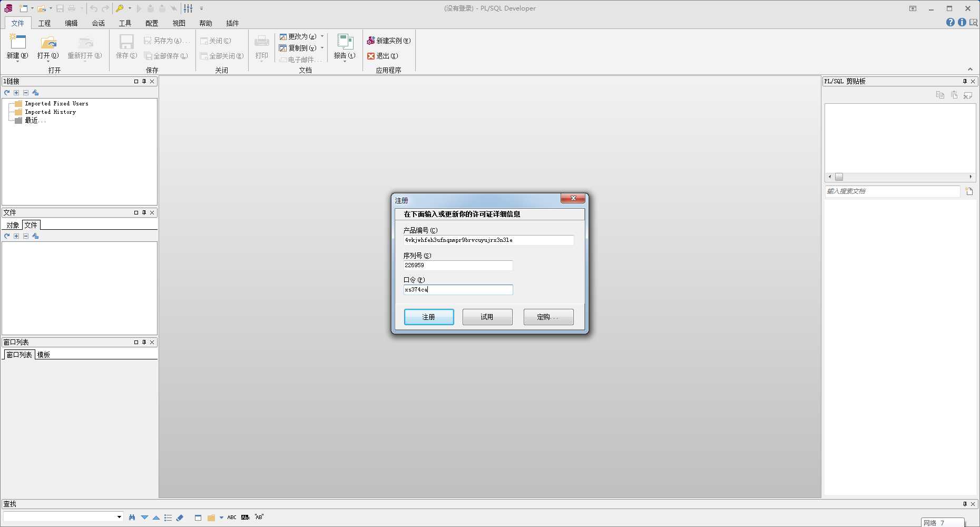Open the 编辑 ribbon tab

click(x=71, y=23)
